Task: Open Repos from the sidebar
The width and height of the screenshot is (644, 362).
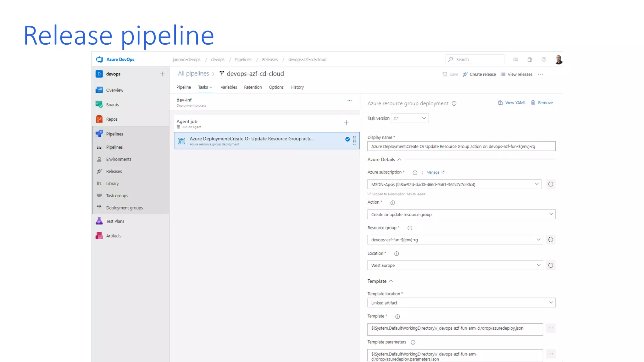Action: point(112,119)
